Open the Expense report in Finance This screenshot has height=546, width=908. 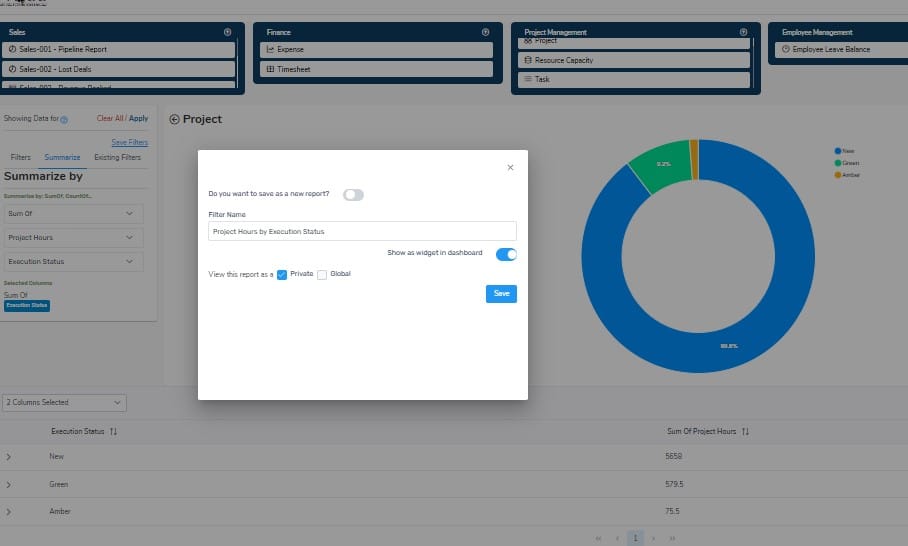click(x=376, y=49)
